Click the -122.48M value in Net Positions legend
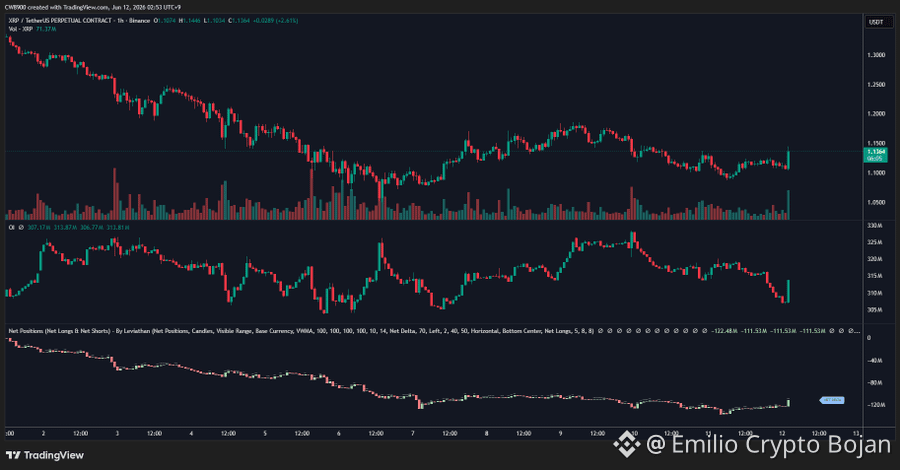Image resolution: width=900 pixels, height=470 pixels. coord(724,331)
